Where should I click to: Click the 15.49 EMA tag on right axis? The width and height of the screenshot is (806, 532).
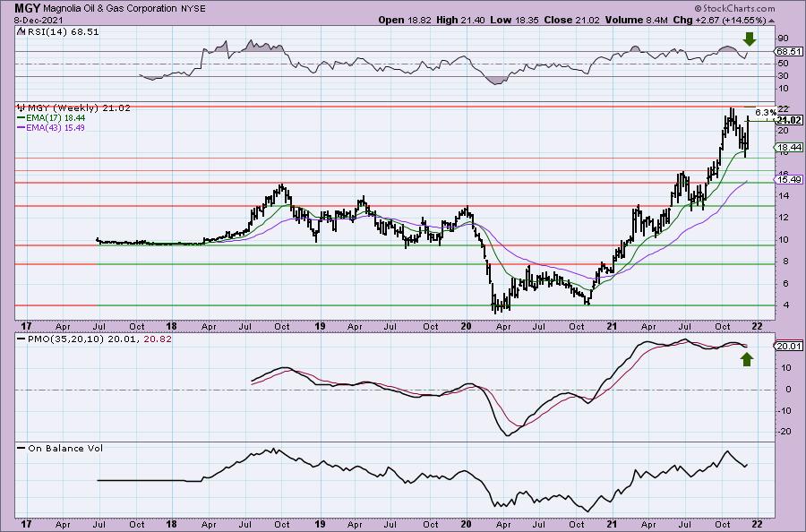tap(788, 180)
